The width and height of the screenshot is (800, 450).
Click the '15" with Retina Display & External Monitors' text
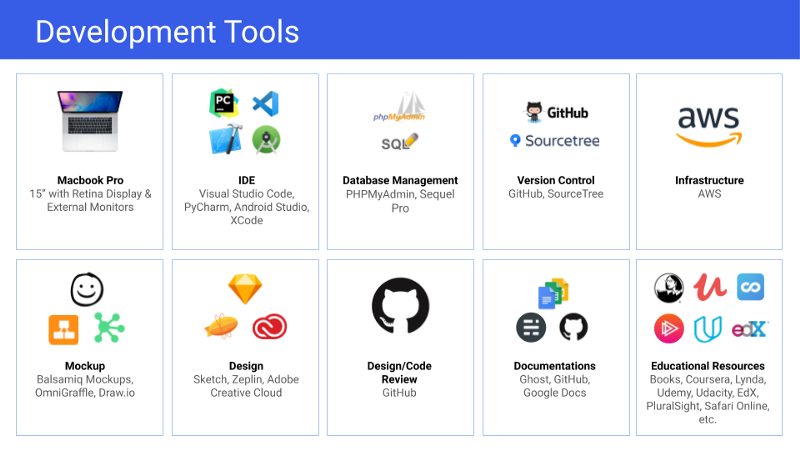point(90,201)
